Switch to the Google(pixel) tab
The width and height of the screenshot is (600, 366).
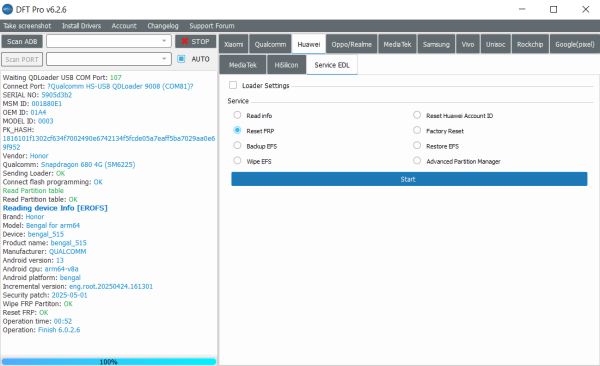pyautogui.click(x=575, y=44)
